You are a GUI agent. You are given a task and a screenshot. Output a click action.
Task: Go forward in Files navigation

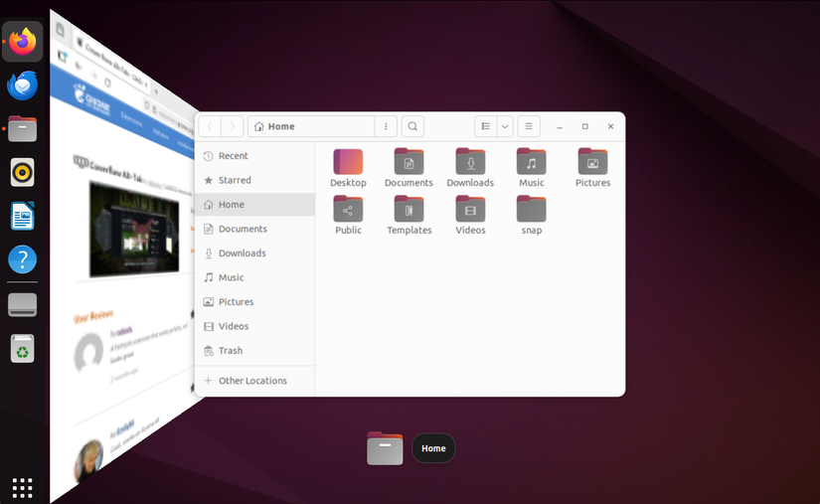coord(233,126)
